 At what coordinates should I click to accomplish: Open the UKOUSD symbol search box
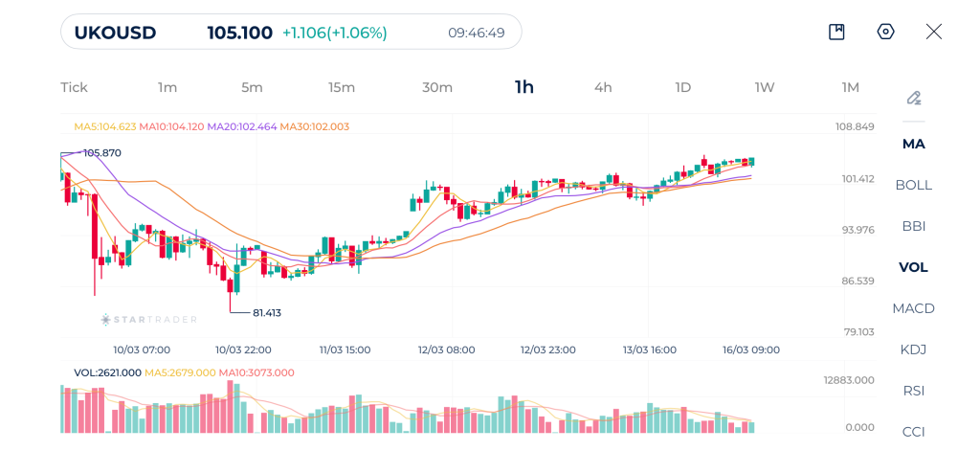[291, 33]
